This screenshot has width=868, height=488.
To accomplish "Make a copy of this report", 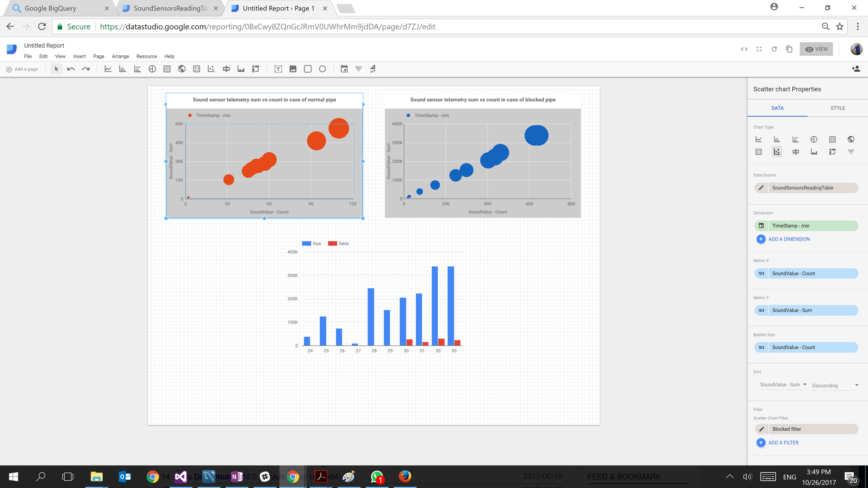I will pyautogui.click(x=789, y=49).
